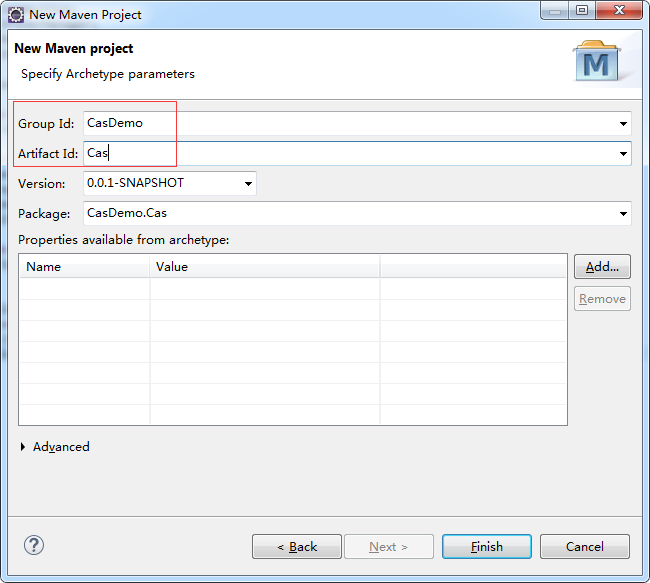Open the Group Id dropdown arrow
The height and width of the screenshot is (583, 650).
coord(623,124)
